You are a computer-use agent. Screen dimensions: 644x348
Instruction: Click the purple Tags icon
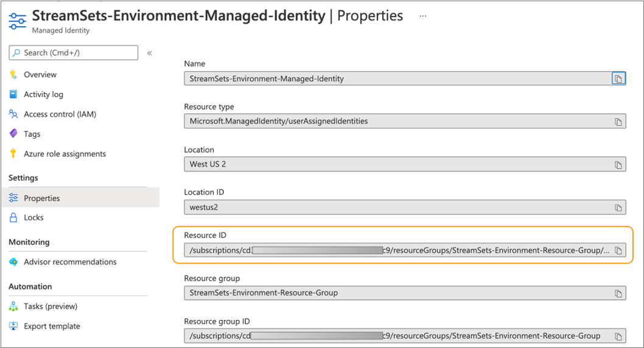(13, 133)
